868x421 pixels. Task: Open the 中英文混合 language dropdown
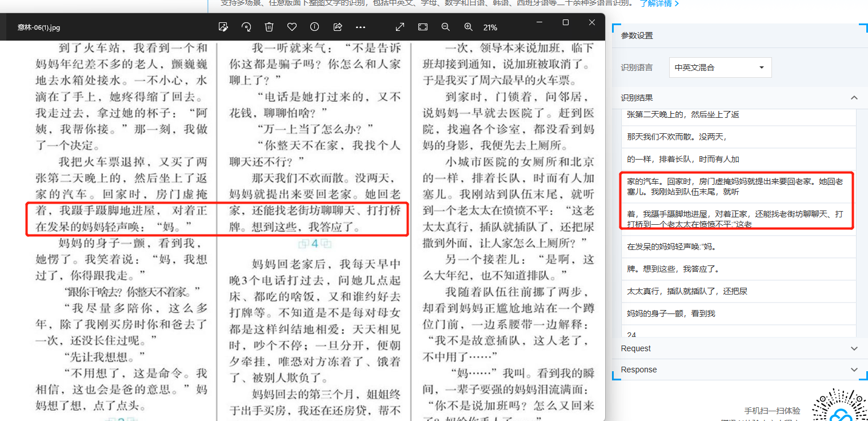(720, 67)
